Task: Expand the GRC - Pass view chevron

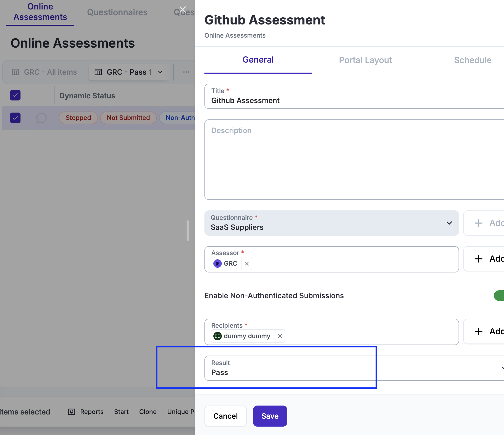Action: coord(160,72)
